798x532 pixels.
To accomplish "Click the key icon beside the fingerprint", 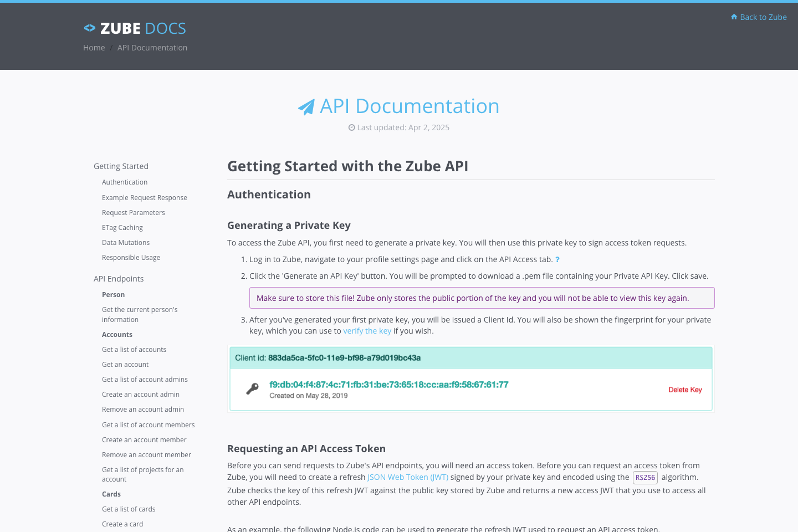I will pyautogui.click(x=253, y=389).
